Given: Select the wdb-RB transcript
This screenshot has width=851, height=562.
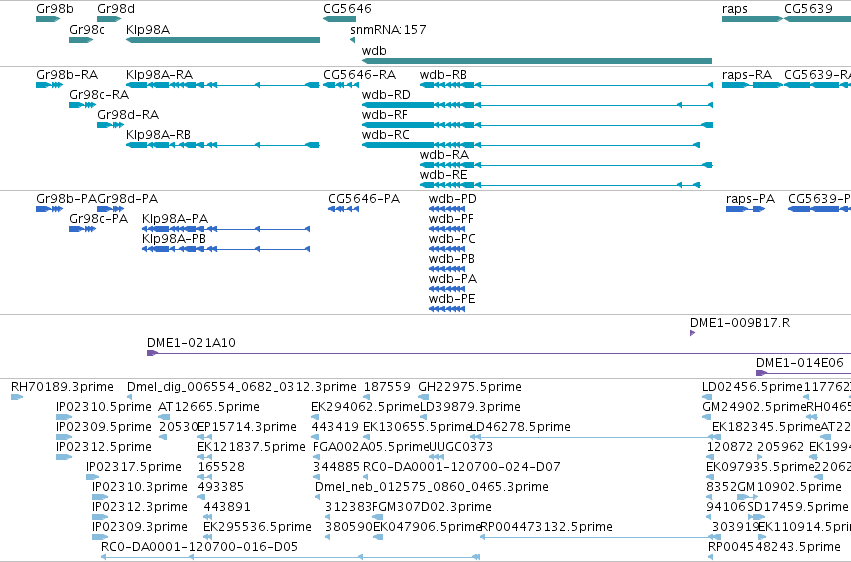Looking at the screenshot, I should [x=566, y=85].
